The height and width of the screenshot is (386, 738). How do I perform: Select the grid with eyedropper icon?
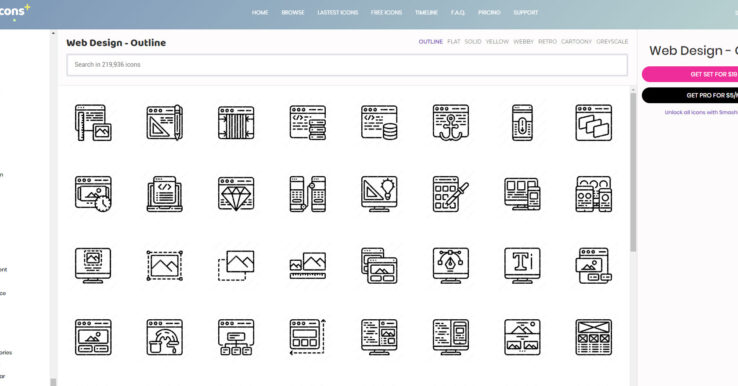click(451, 194)
